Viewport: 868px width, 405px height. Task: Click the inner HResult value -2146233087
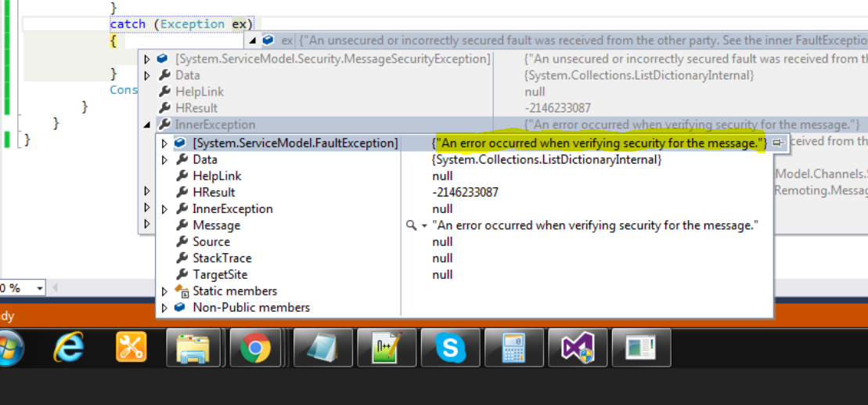click(x=465, y=193)
